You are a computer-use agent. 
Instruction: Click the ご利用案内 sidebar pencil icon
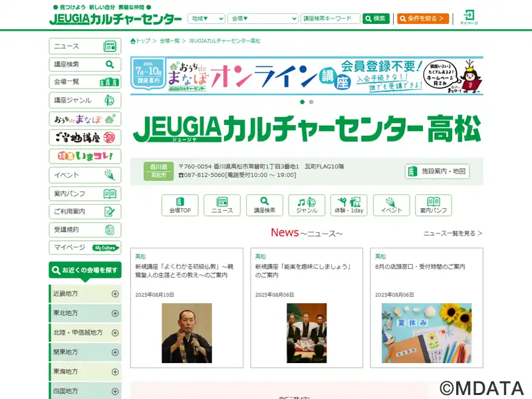click(110, 211)
